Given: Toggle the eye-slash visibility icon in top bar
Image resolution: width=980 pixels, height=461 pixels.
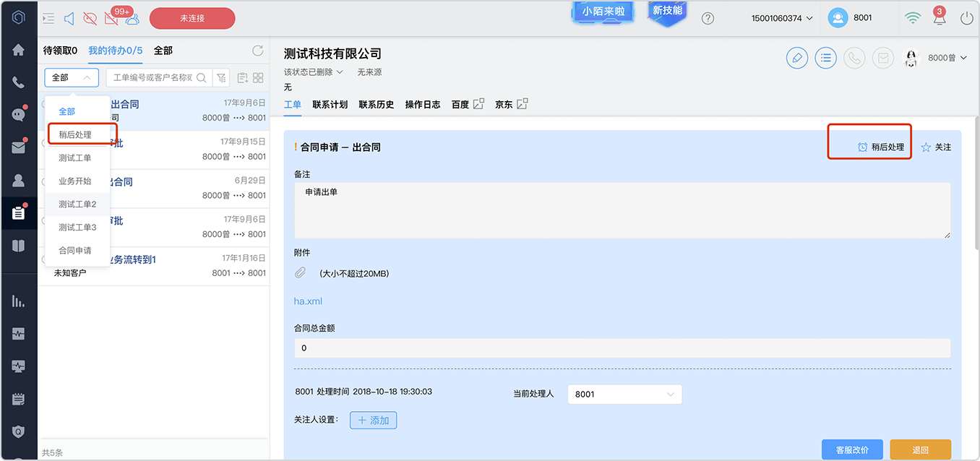Looking at the screenshot, I should click(90, 18).
